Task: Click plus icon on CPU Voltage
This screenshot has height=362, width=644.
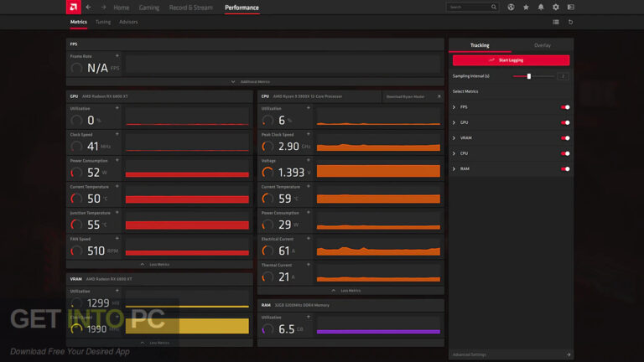Action: (x=309, y=160)
